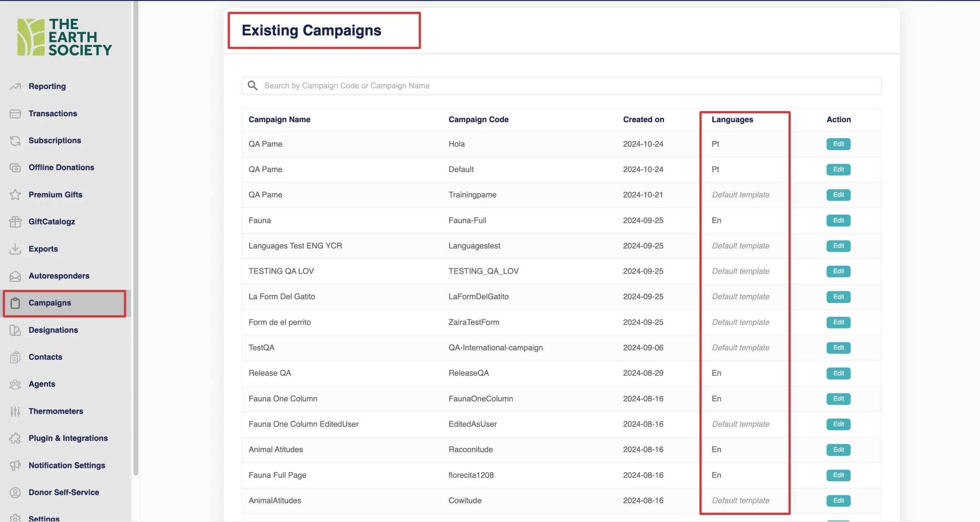Click the GiftCatalogz gift box icon

[x=15, y=222]
